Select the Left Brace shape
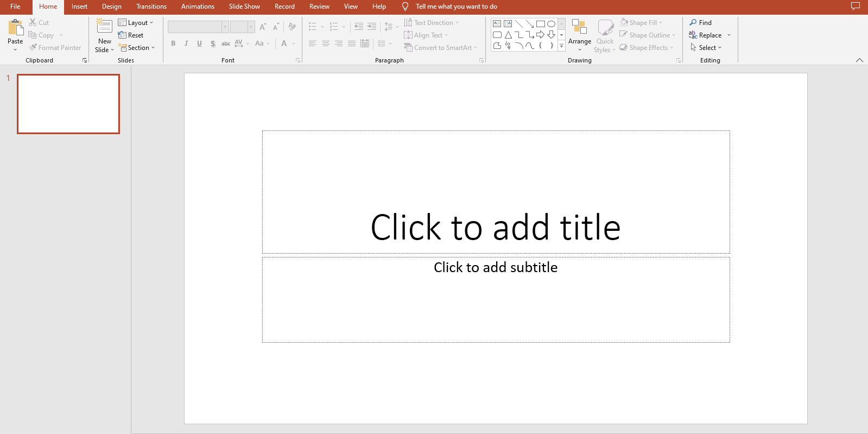 pyautogui.click(x=540, y=46)
